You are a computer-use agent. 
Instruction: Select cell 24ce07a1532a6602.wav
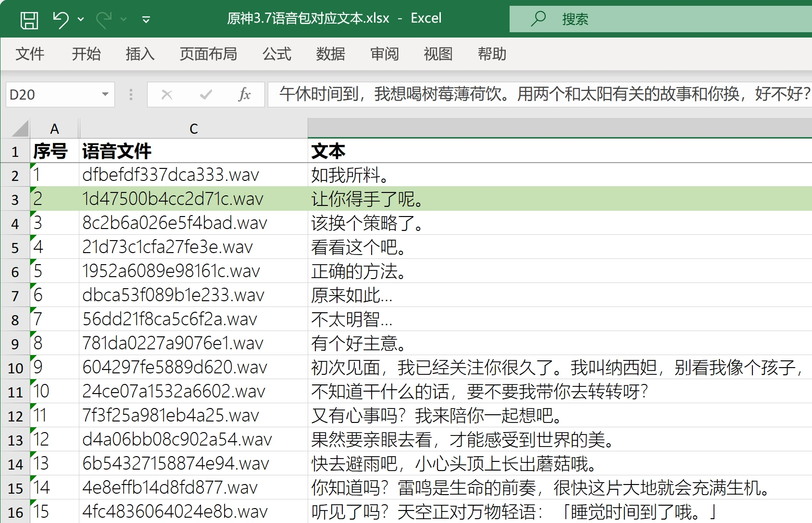tap(194, 392)
